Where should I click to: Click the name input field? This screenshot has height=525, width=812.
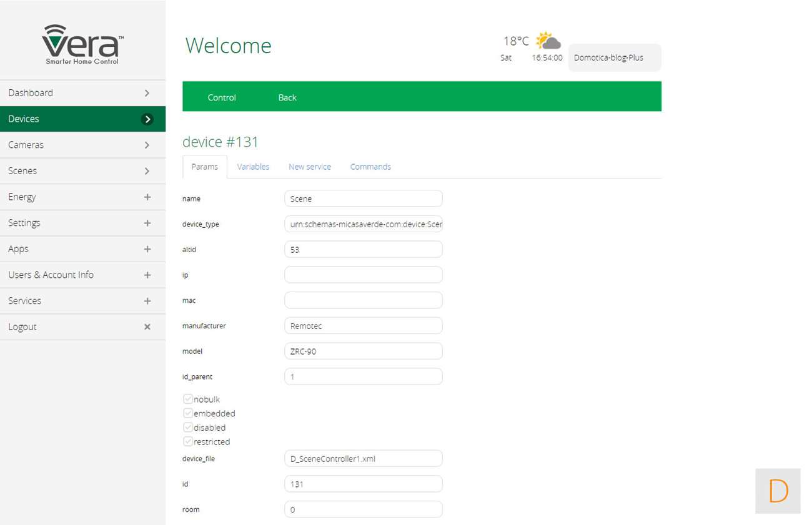363,199
